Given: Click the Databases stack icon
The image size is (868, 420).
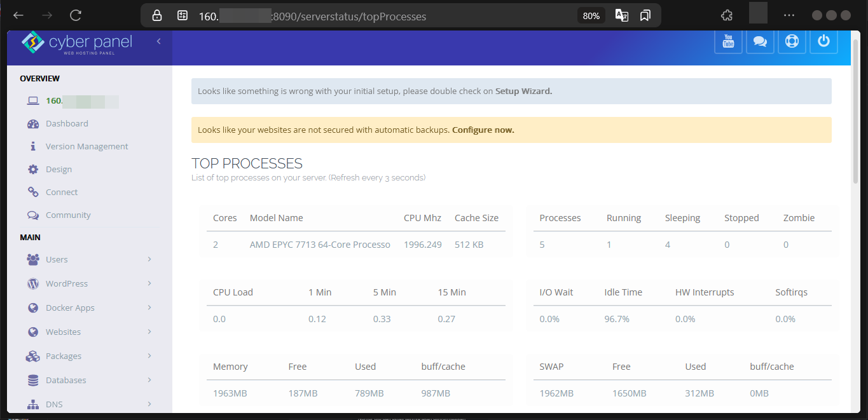Looking at the screenshot, I should tap(33, 381).
